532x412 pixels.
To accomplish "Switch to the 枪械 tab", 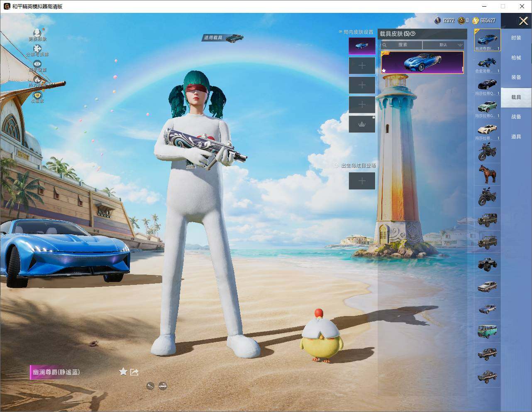I will [x=516, y=58].
